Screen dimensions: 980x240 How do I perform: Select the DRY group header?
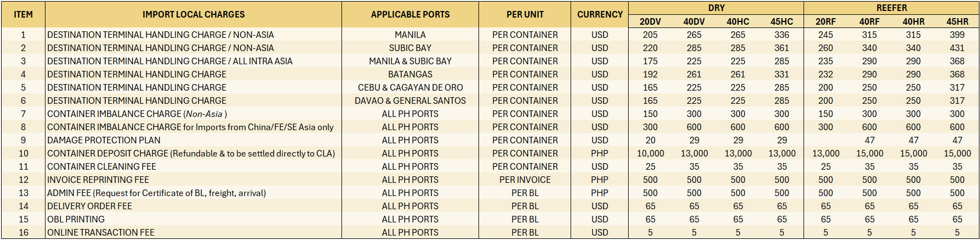pos(716,8)
